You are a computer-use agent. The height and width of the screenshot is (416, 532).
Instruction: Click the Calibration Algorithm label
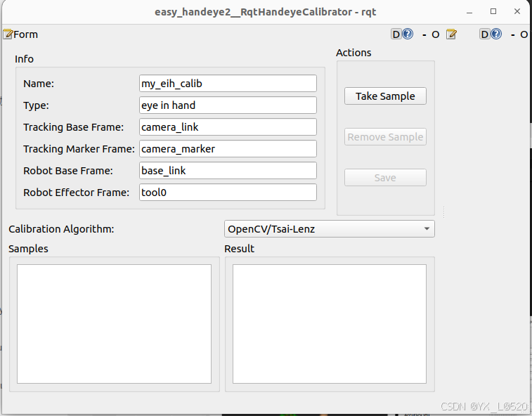tap(61, 229)
